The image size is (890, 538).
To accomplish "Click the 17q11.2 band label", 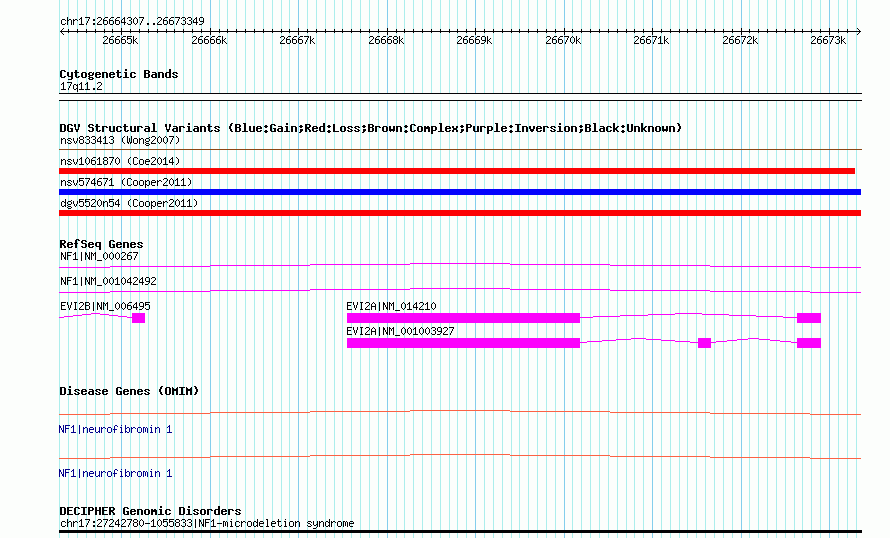I will [x=81, y=86].
